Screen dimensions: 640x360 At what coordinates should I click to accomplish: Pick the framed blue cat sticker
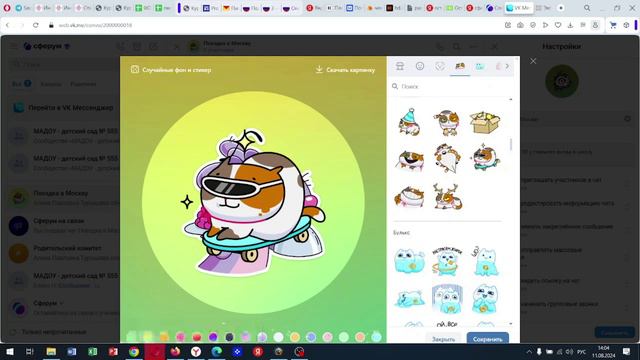click(x=447, y=299)
